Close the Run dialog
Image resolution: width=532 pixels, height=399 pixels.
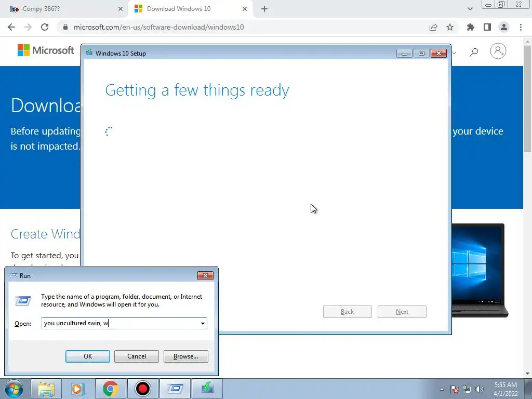[x=205, y=275]
